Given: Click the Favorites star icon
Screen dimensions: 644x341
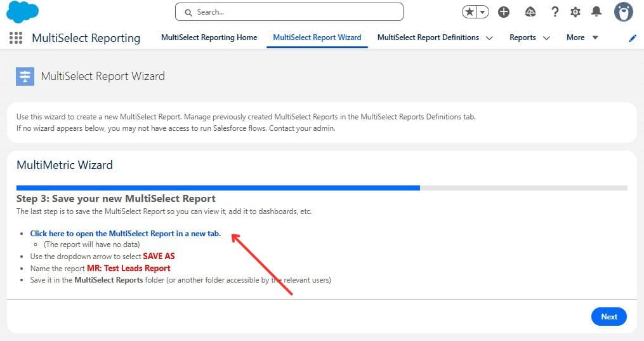Looking at the screenshot, I should pos(469,12).
